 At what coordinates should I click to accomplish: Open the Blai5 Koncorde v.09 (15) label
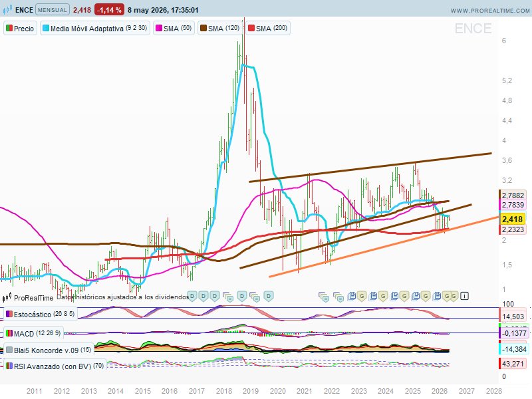(x=49, y=350)
